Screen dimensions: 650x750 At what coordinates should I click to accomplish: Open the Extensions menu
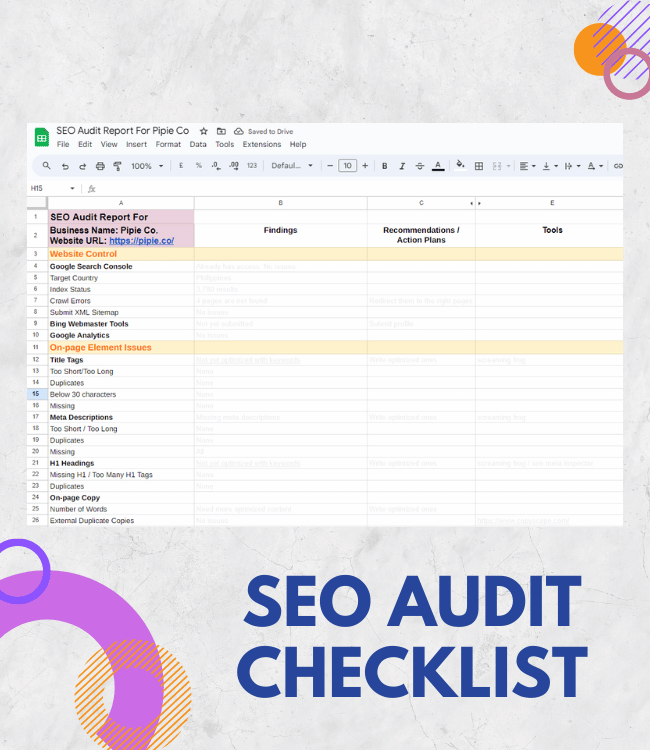[x=262, y=144]
